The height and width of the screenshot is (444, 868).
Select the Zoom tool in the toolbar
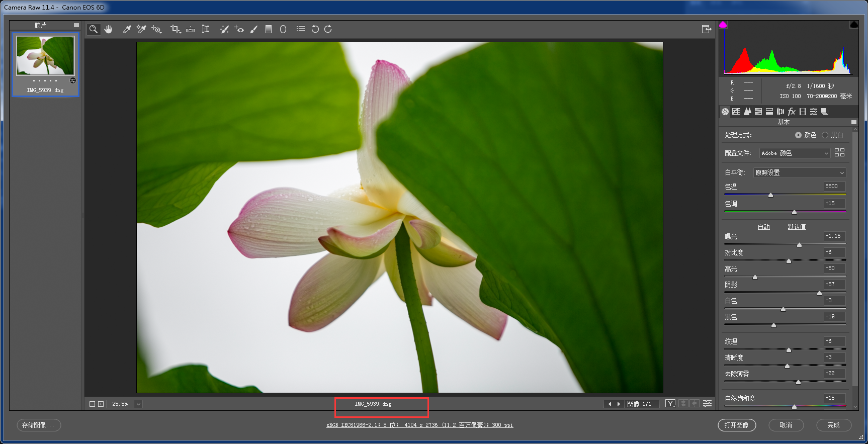point(94,29)
